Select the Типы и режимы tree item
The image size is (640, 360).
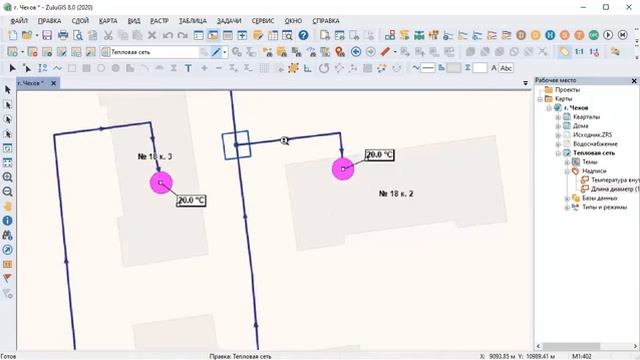point(604,207)
